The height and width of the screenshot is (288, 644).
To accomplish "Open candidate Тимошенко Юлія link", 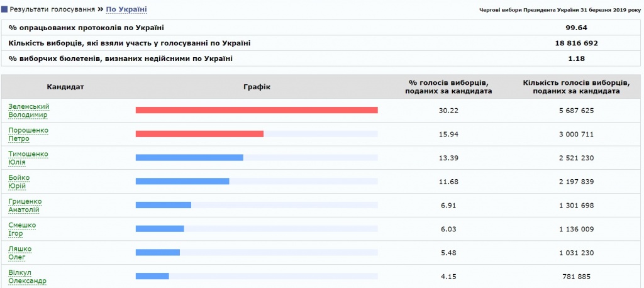I will 28,158.
